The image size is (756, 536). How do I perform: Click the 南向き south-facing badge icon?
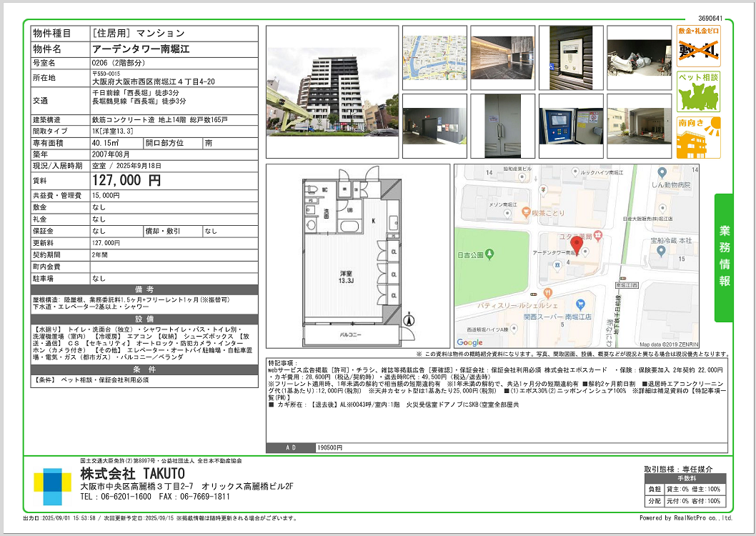point(698,137)
